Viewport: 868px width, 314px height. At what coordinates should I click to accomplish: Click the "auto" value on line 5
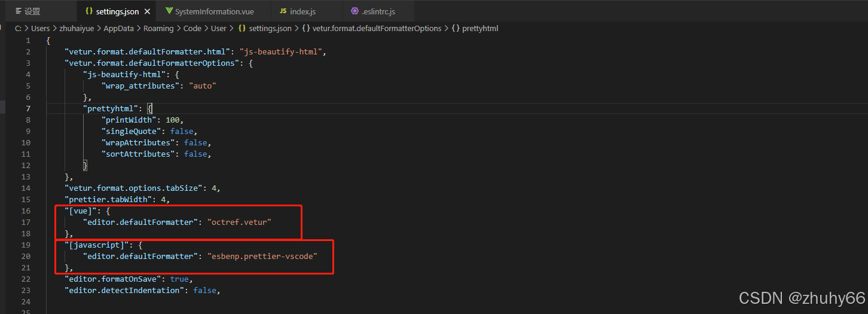coord(202,86)
